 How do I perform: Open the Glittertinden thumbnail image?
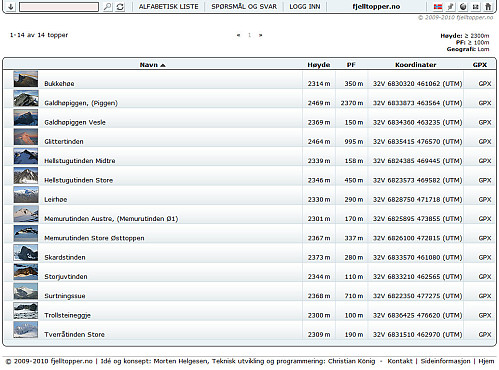point(26,137)
